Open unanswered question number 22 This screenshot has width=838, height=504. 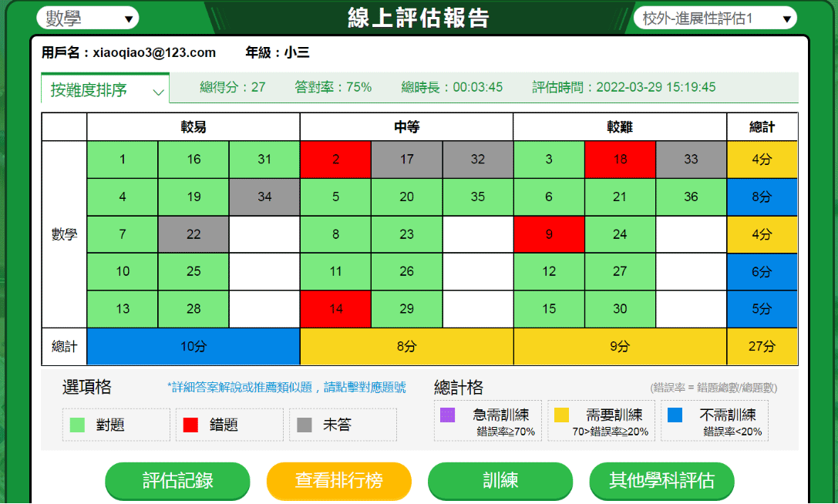pyautogui.click(x=194, y=234)
